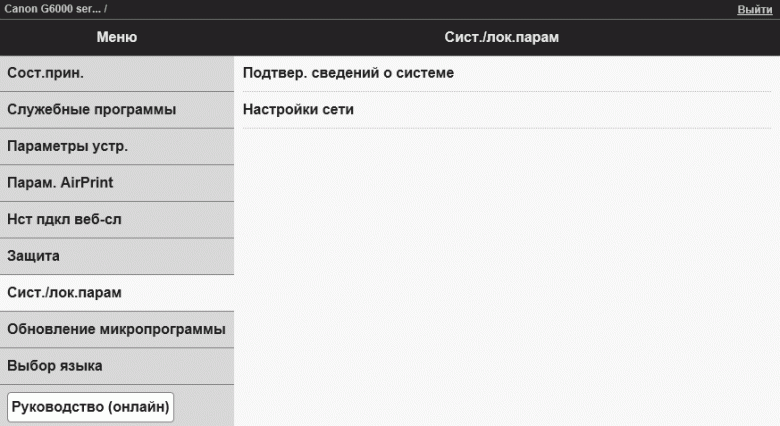Open the Сост.прин. menu item
This screenshot has width=780, height=426.
(117, 73)
